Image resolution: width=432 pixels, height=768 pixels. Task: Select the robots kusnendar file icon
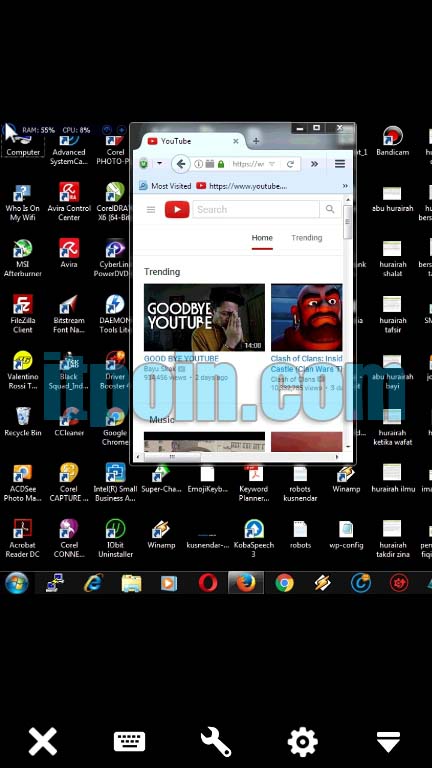[300, 483]
